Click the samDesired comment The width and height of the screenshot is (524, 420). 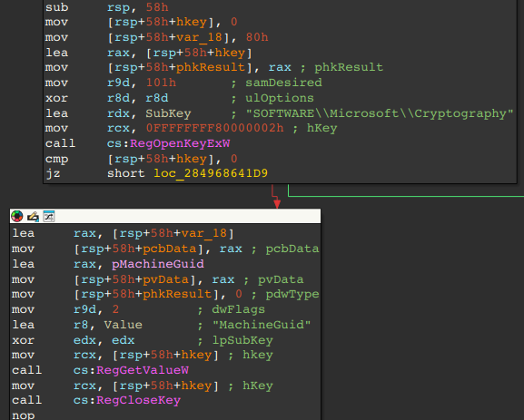[283, 83]
